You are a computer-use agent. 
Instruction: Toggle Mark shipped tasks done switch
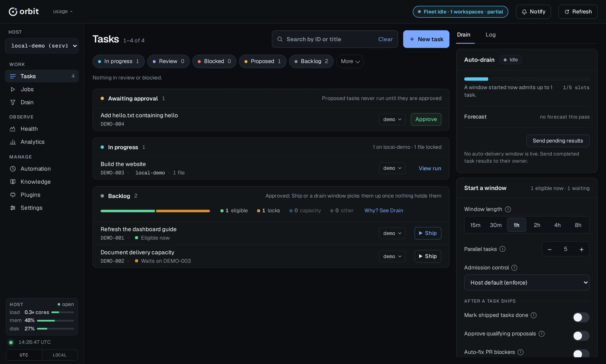[581, 317]
